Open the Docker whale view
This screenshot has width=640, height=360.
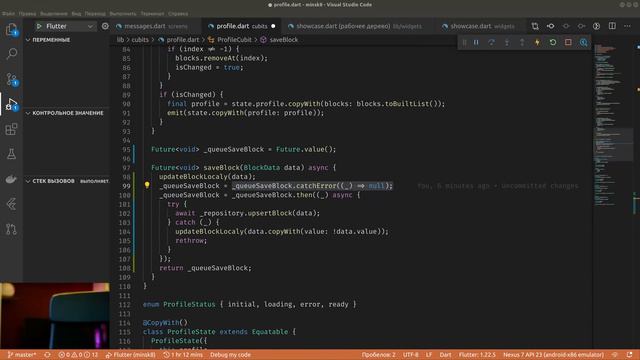(x=11, y=179)
